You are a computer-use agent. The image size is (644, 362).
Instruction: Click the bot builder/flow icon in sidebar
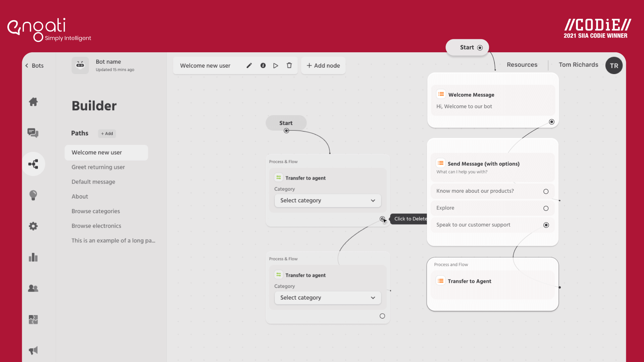coord(33,164)
